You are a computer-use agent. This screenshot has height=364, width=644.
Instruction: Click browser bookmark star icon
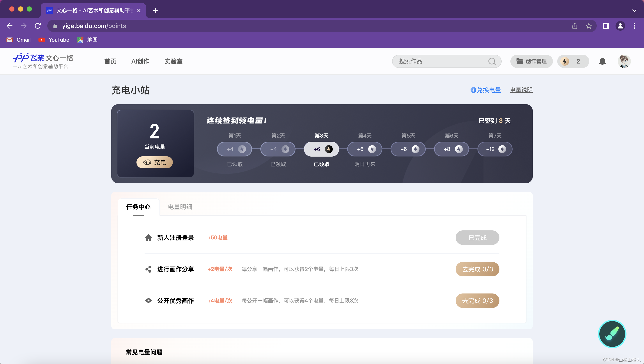tap(589, 26)
